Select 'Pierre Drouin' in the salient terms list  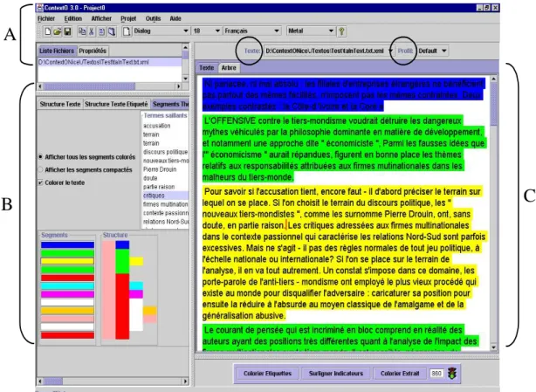click(160, 169)
